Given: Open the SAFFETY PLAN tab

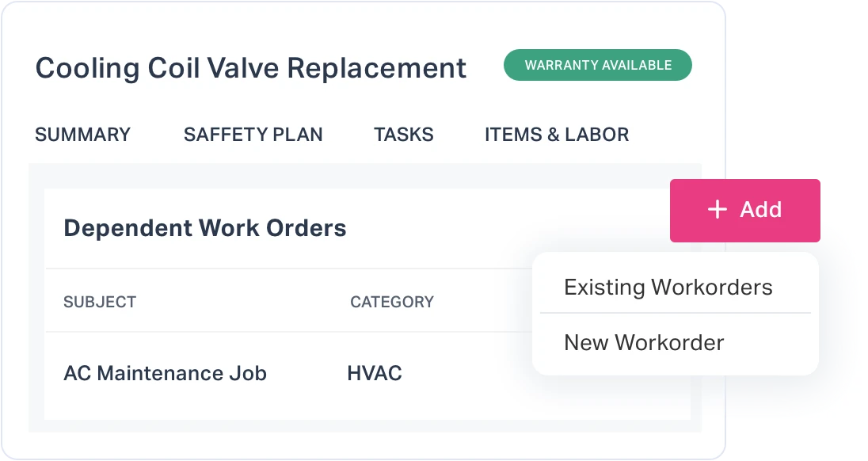Looking at the screenshot, I should click(x=253, y=135).
